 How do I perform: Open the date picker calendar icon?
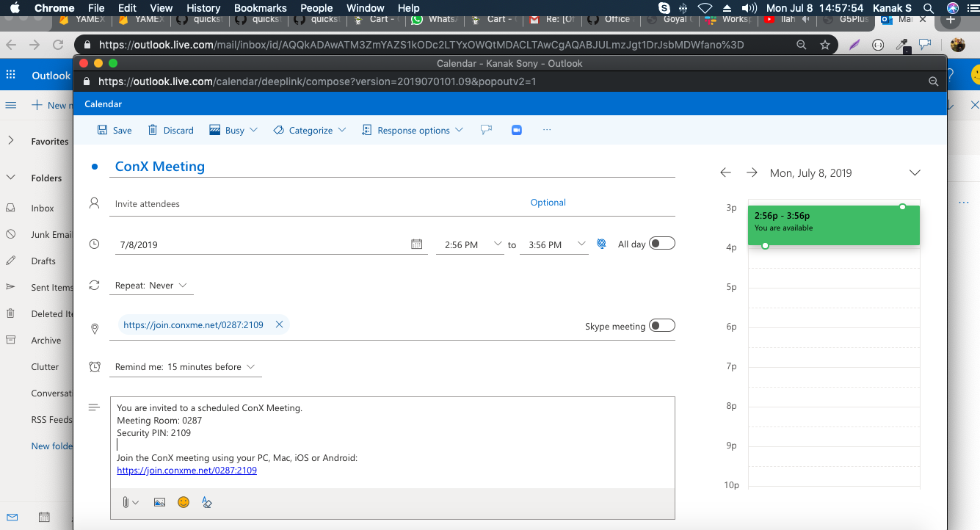point(416,244)
